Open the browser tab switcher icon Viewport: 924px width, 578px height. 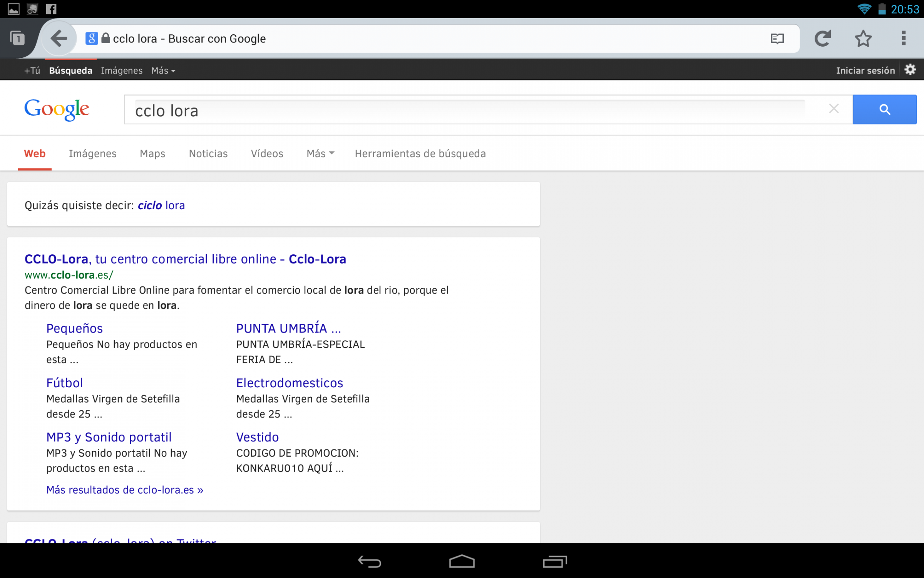pyautogui.click(x=17, y=39)
